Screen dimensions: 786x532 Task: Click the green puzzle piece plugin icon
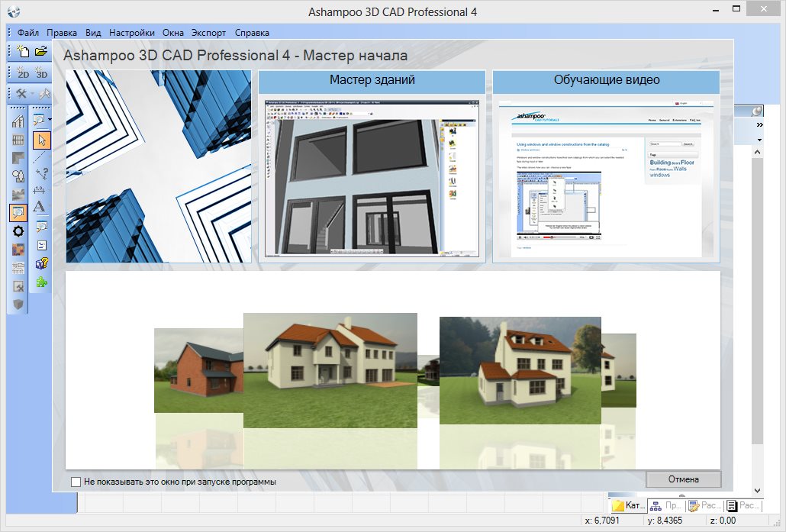pyautogui.click(x=42, y=282)
